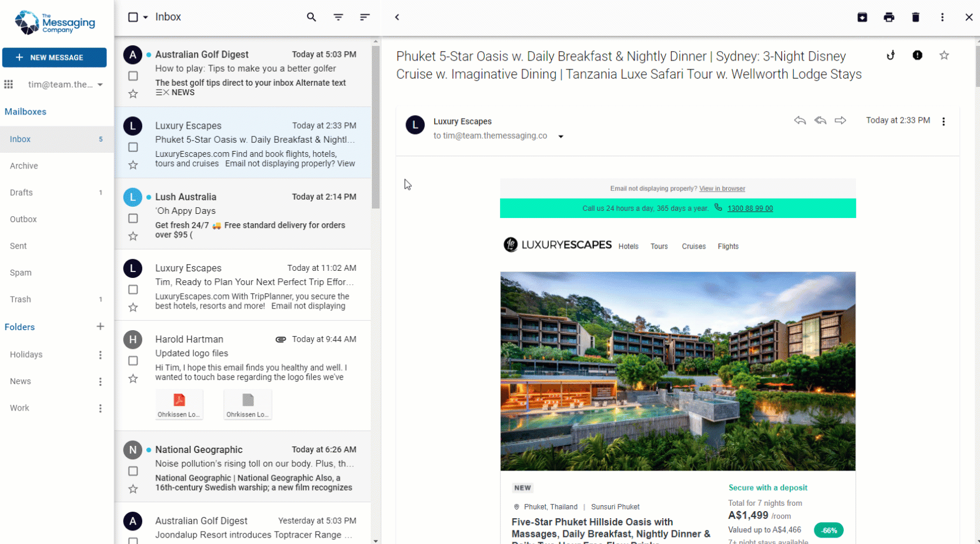980x544 pixels.
Task: Click the forward arrow icon
Action: 840,120
